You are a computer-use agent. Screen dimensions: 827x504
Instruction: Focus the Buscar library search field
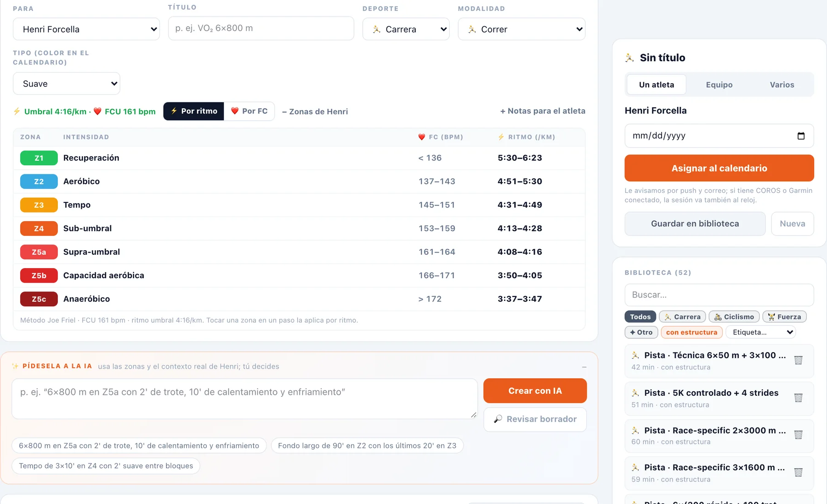(x=719, y=295)
